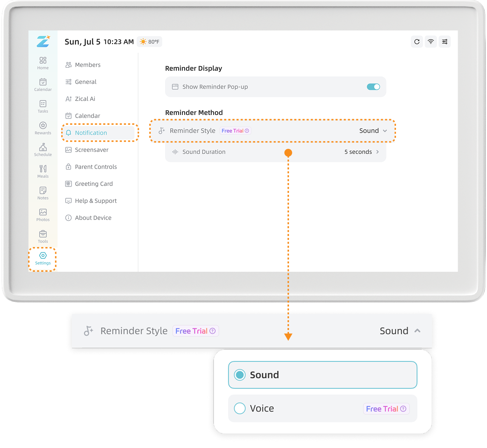Click the "Reminder Method" heading
Viewport: 487px width, 448px height.
194,113
